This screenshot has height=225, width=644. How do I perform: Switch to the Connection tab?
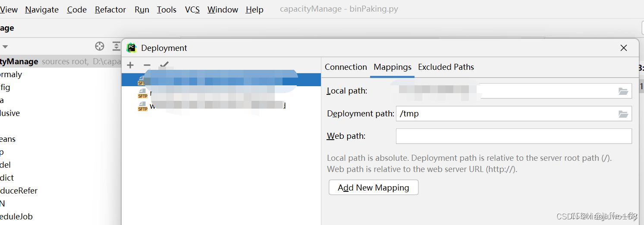346,67
